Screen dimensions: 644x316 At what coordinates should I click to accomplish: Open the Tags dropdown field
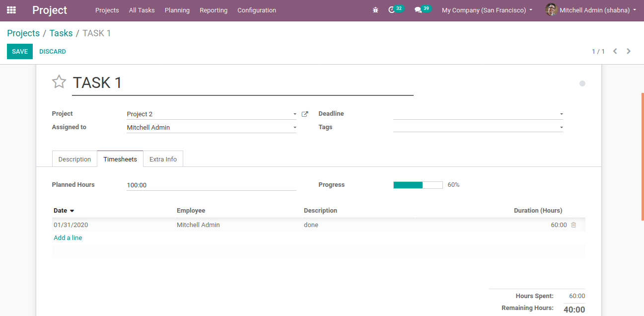point(478,127)
